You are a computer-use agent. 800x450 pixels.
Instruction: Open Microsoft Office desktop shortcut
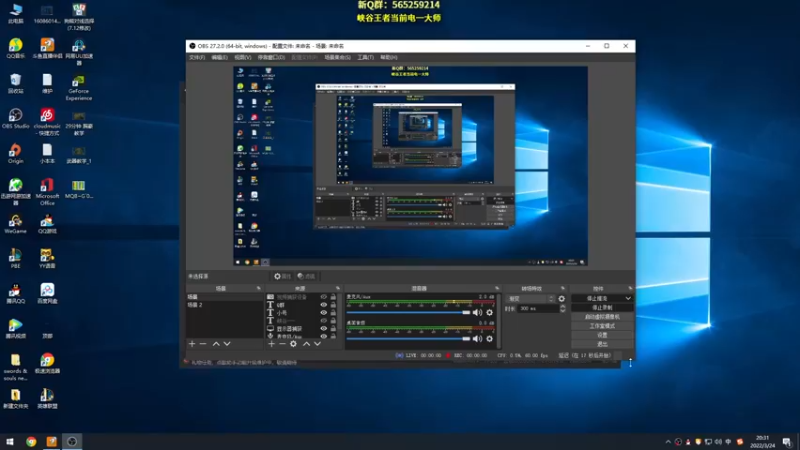[x=47, y=191]
